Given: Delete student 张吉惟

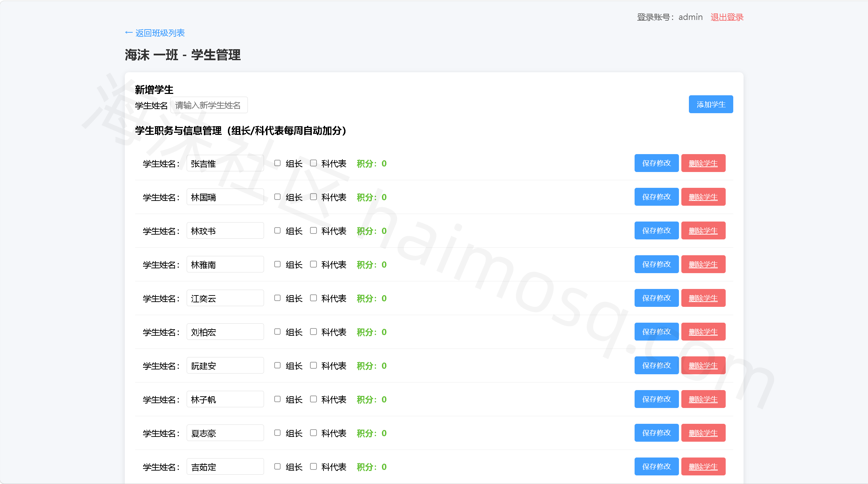Looking at the screenshot, I should click(703, 163).
